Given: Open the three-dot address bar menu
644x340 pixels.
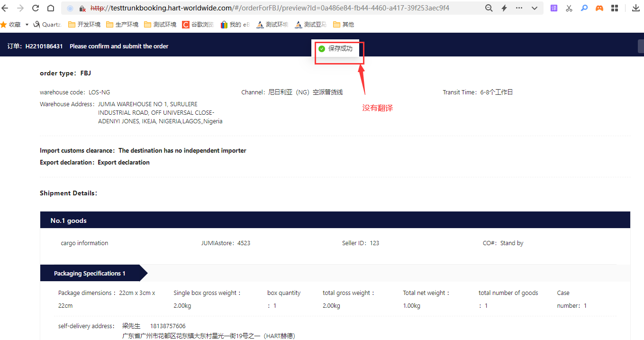Looking at the screenshot, I should [519, 8].
